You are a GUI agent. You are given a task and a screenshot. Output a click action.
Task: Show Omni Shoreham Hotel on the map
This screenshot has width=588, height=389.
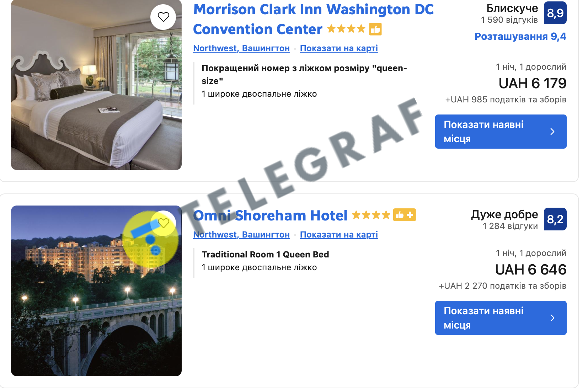click(339, 235)
